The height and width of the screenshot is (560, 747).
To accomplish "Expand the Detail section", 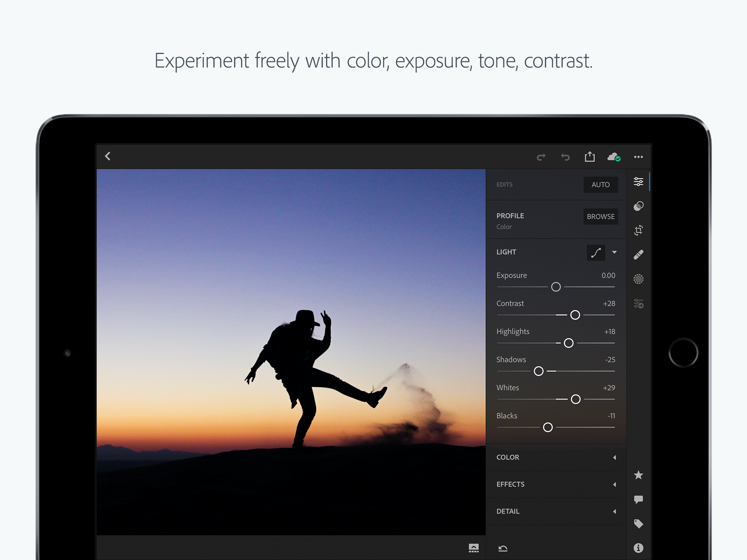I will pos(556,511).
